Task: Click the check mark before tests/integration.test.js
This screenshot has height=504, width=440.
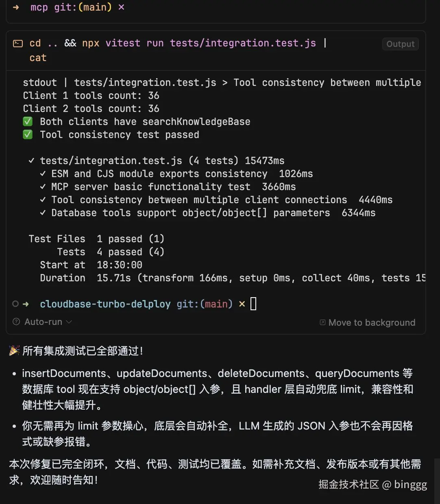Action: 31,161
